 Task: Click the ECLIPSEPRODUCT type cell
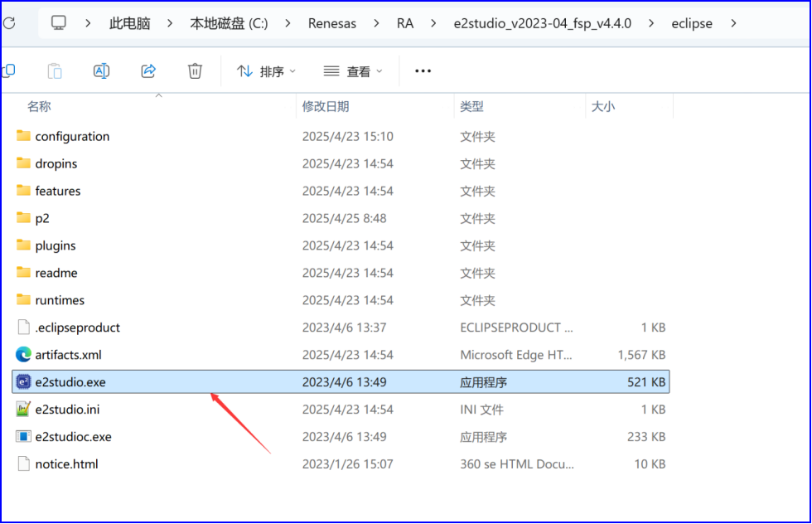(x=517, y=327)
